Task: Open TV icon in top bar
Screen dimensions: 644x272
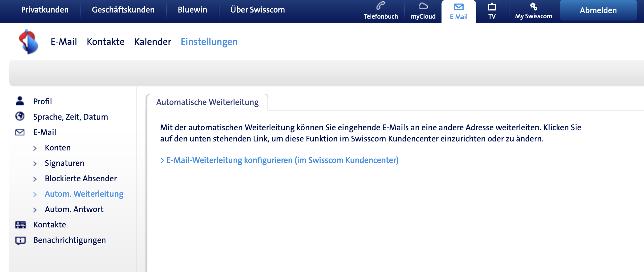Action: [492, 7]
